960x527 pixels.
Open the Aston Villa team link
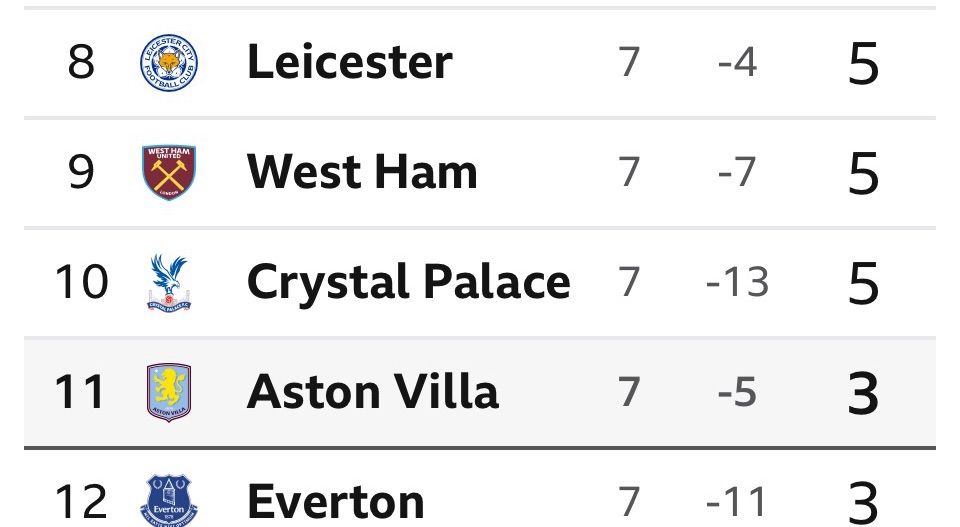point(372,391)
